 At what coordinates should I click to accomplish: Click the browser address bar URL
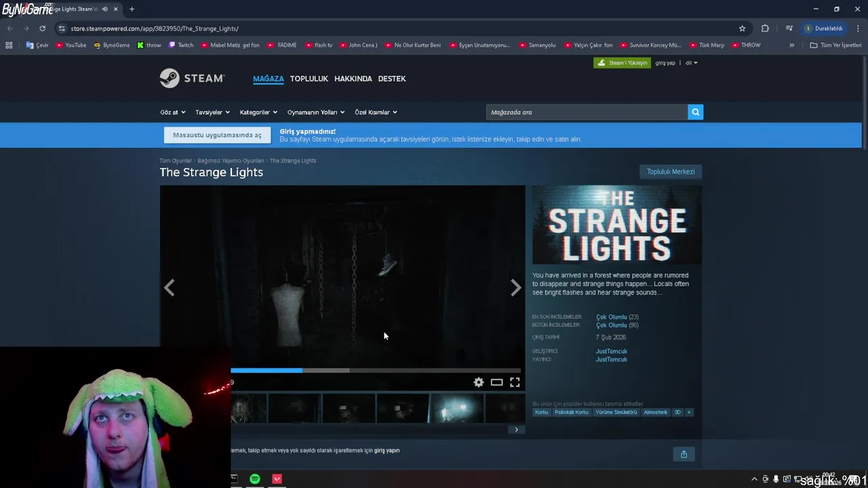155,28
